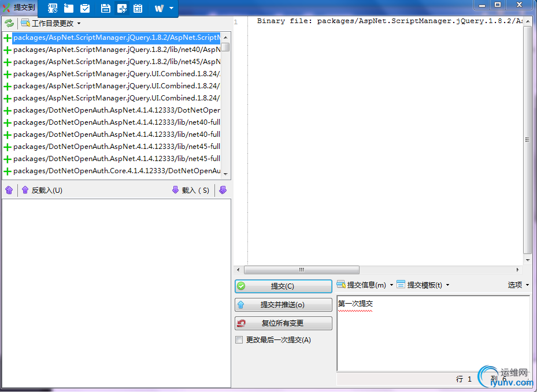Click the diff viewer scroll-left arrow
537x392 pixels.
click(238, 270)
